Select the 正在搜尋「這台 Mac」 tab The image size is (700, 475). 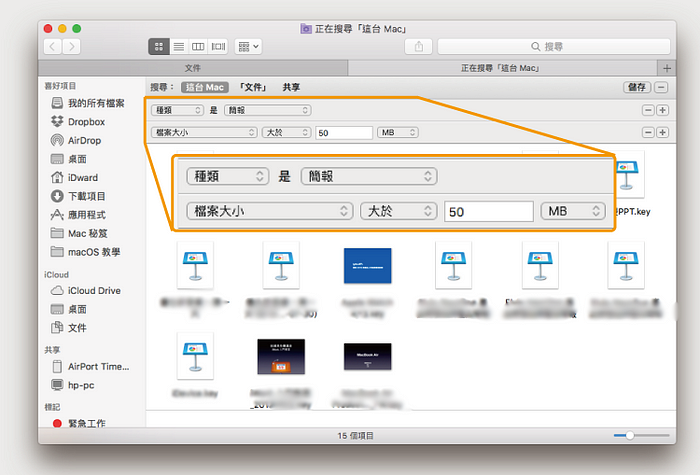point(502,68)
